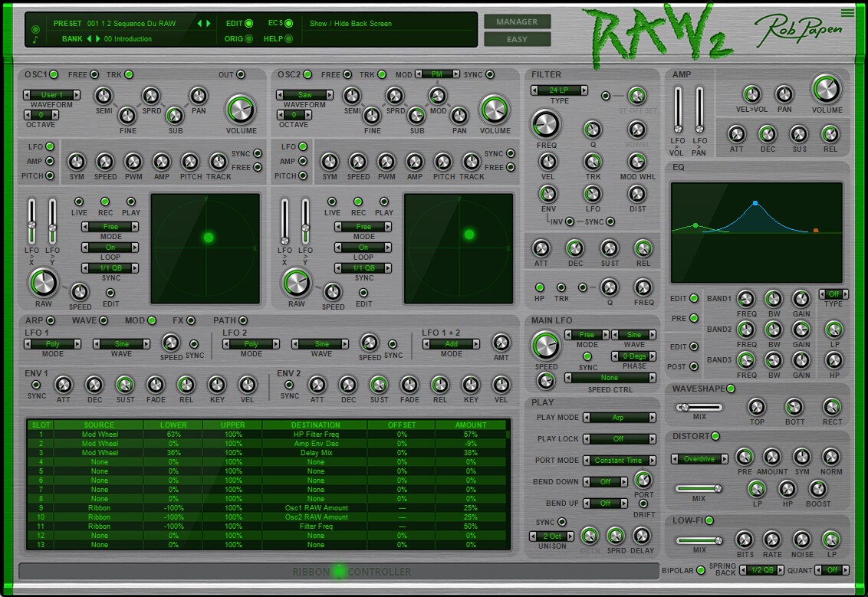Click the OSC1 Volume knob
This screenshot has height=597, width=868.
(x=241, y=110)
